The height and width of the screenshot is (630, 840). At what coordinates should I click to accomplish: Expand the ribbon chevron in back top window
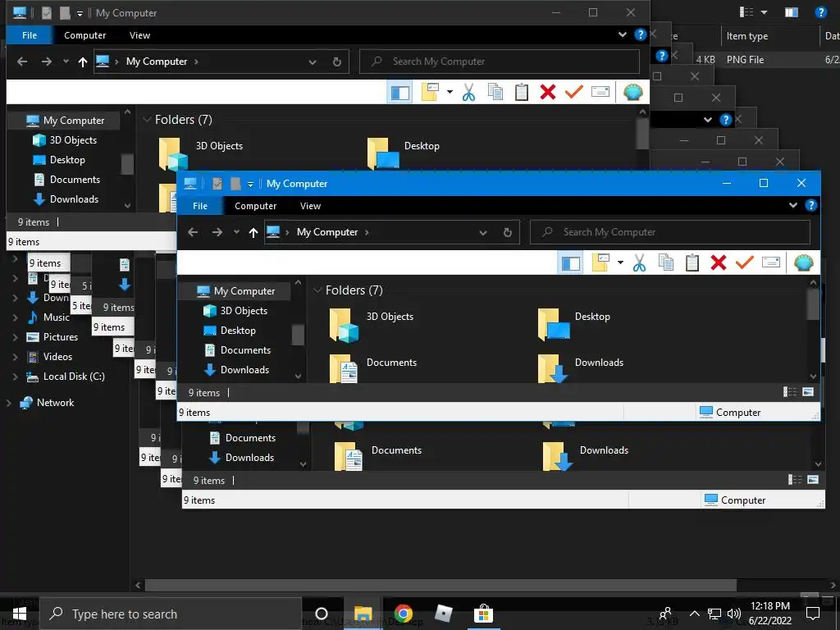[x=623, y=34]
